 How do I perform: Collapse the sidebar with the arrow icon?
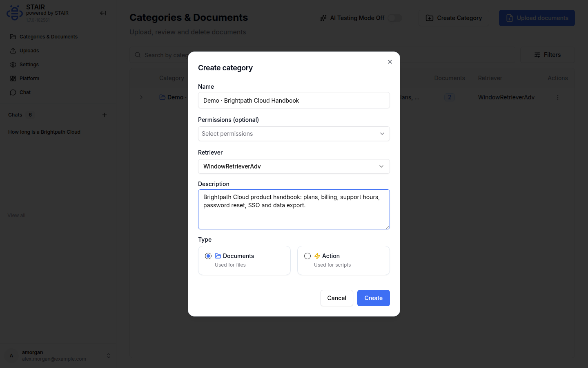(x=103, y=13)
